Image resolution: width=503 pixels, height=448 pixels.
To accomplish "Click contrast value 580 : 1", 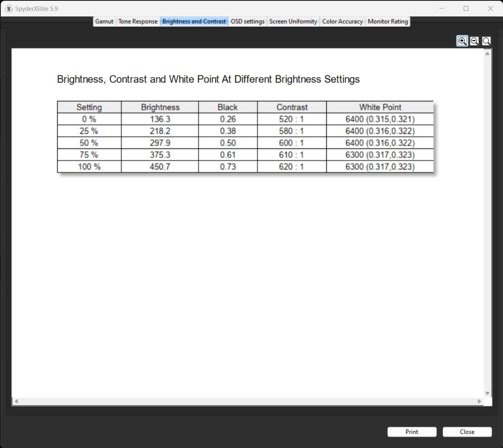I will [292, 131].
